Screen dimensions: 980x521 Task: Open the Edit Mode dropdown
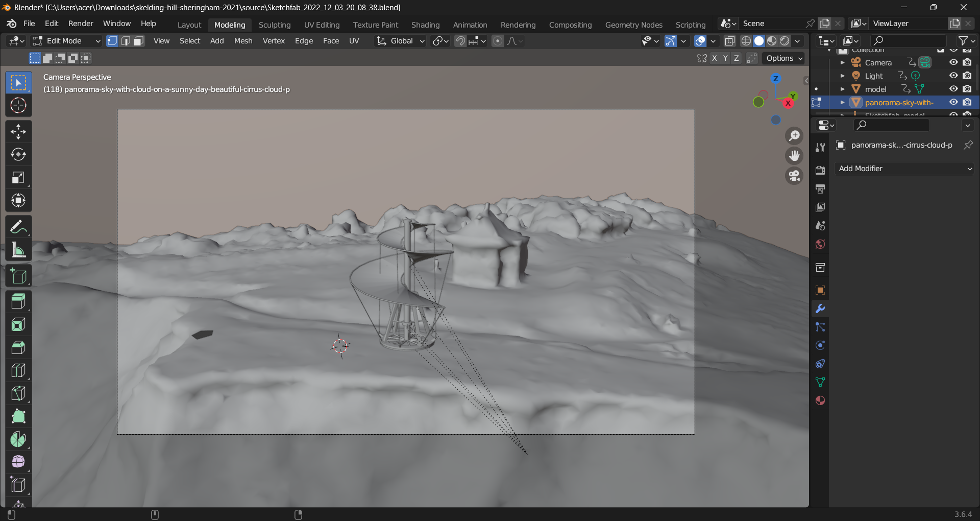click(66, 41)
